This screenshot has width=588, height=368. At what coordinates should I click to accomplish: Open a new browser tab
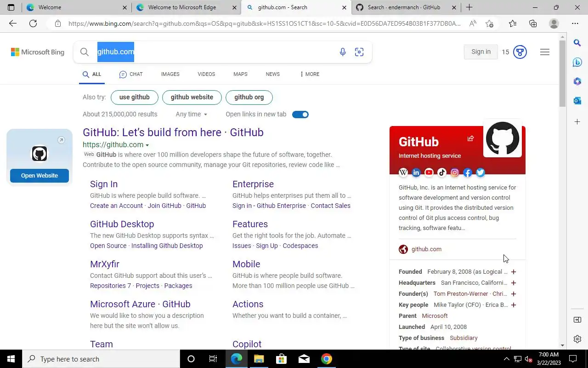(469, 7)
